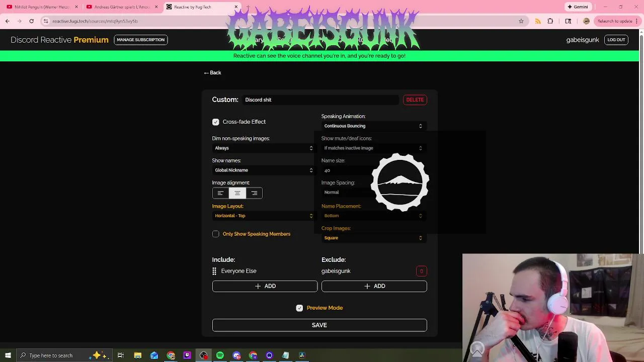This screenshot has height=362, width=644.
Task: Switch to Andreas Gärtner browser tab
Action: pyautogui.click(x=122, y=7)
